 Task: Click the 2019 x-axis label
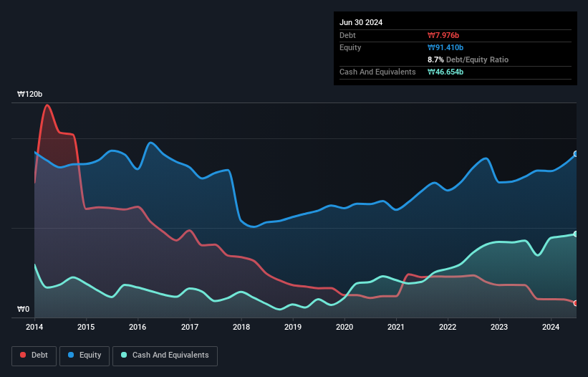pos(293,327)
